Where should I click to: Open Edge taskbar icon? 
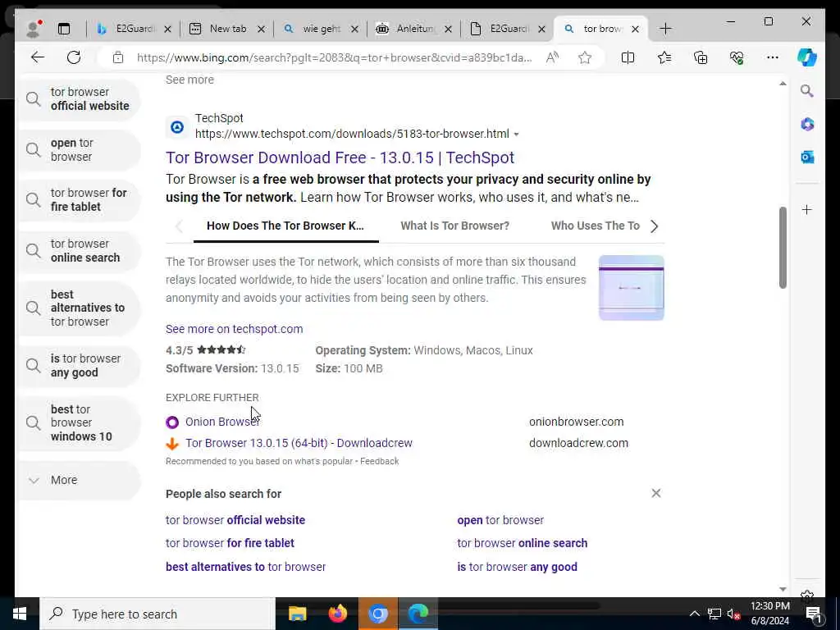tap(418, 614)
